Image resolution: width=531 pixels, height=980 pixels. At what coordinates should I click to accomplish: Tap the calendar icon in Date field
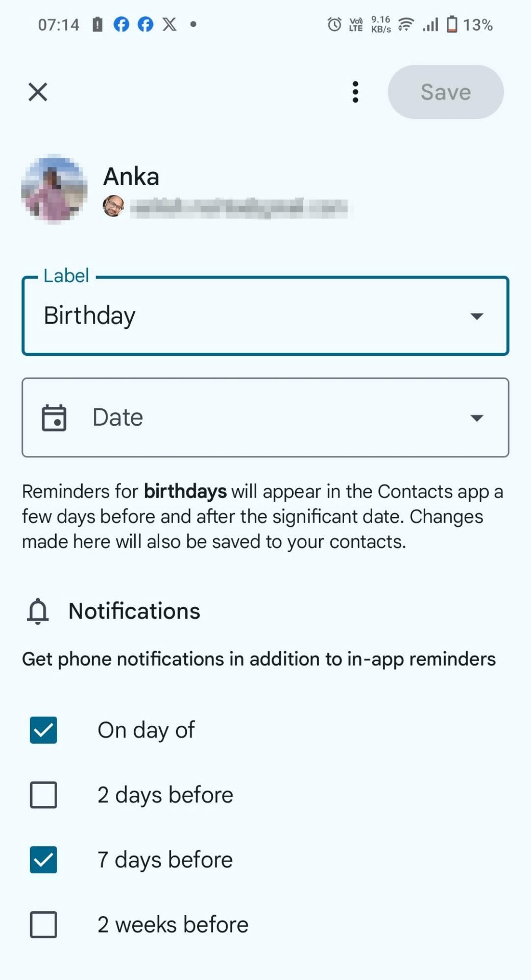(x=54, y=418)
